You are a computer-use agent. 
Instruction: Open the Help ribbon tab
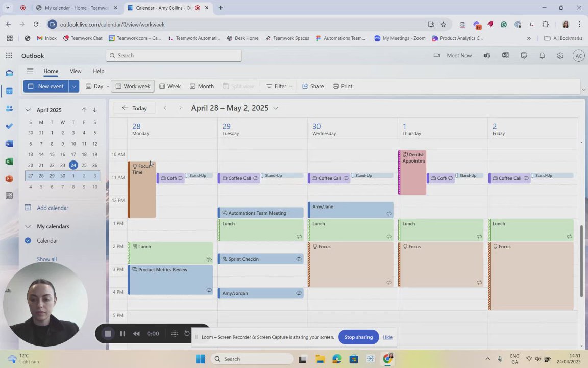click(x=99, y=71)
